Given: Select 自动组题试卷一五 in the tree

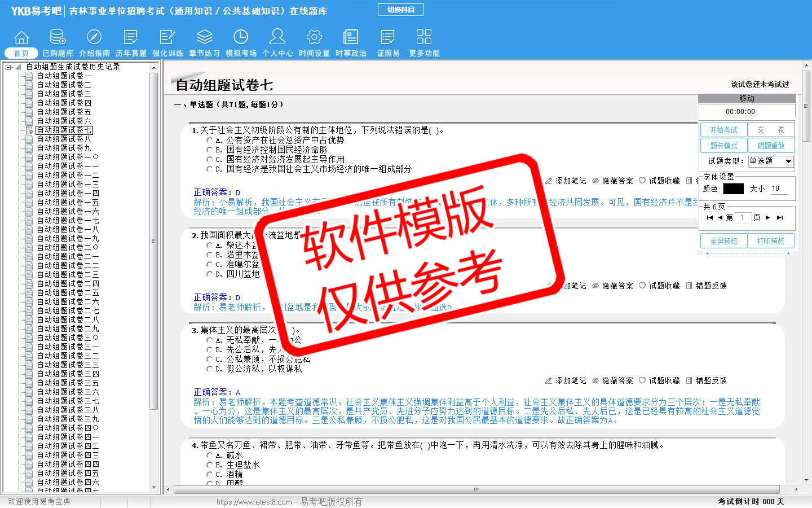Looking at the screenshot, I should point(68,202).
